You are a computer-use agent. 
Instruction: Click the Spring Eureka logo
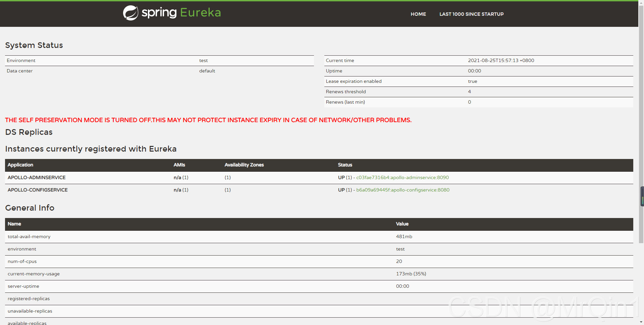[172, 13]
